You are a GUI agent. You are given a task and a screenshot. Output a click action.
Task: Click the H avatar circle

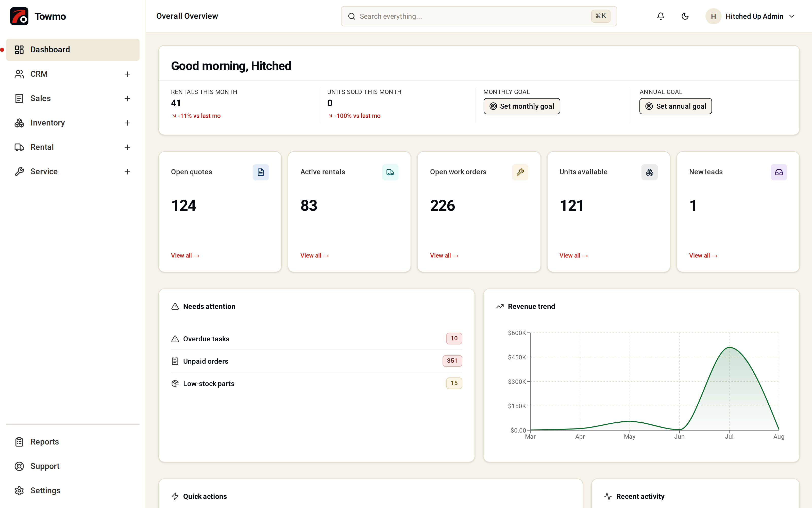(x=713, y=16)
